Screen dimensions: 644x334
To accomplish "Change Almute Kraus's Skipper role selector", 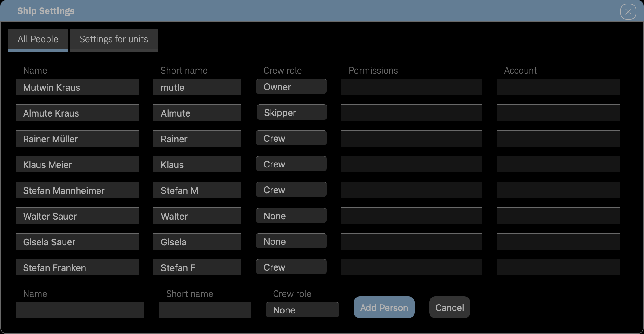I will 291,112.
